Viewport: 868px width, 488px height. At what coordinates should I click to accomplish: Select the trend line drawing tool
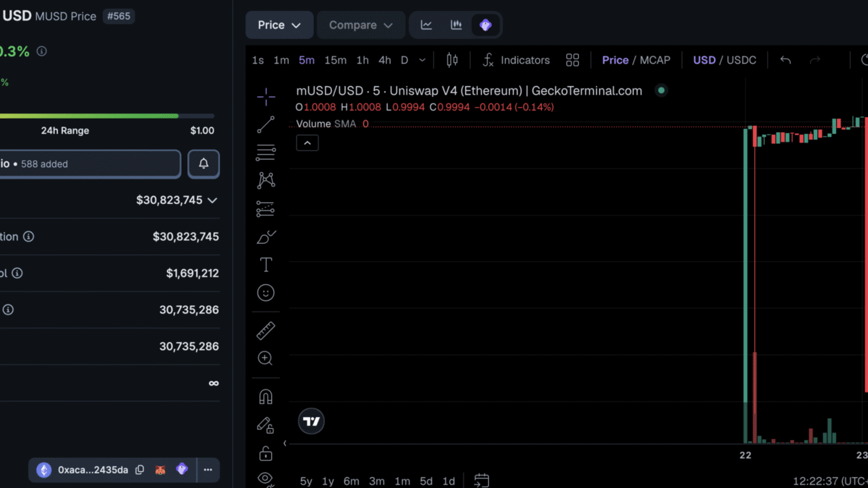(x=265, y=124)
